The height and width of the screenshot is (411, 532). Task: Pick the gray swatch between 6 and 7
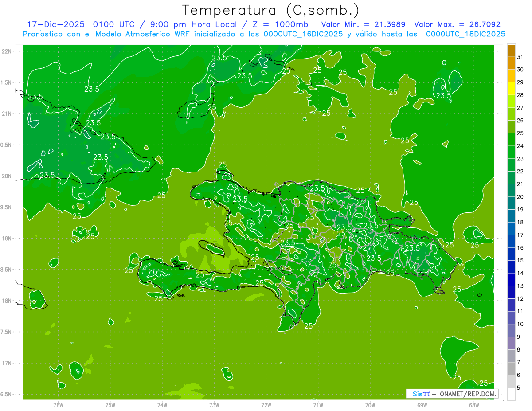click(511, 369)
